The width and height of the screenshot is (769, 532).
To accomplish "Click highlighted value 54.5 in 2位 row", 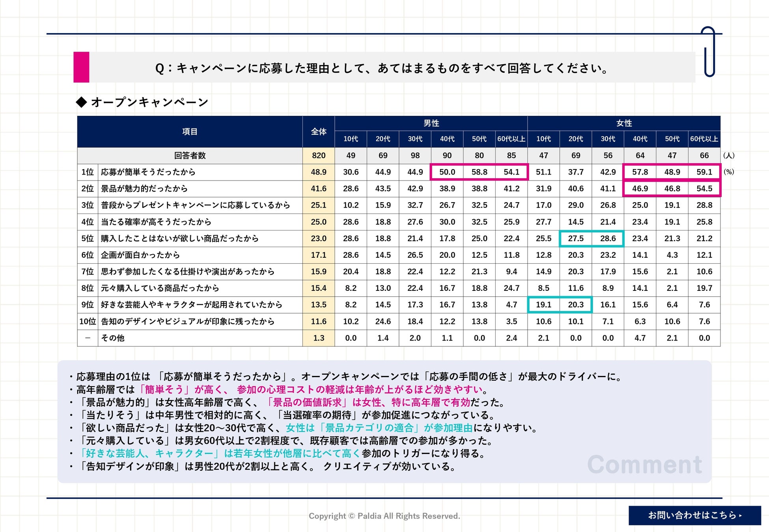I will click(704, 189).
